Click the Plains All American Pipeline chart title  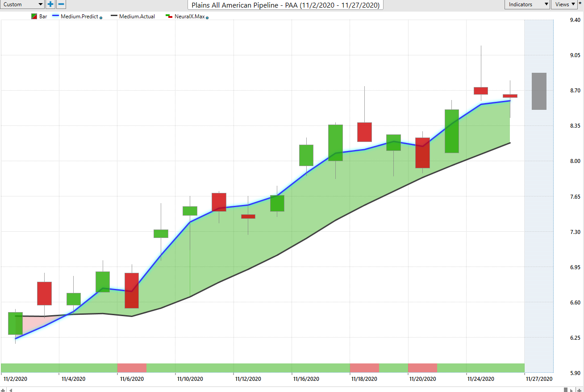pos(285,5)
